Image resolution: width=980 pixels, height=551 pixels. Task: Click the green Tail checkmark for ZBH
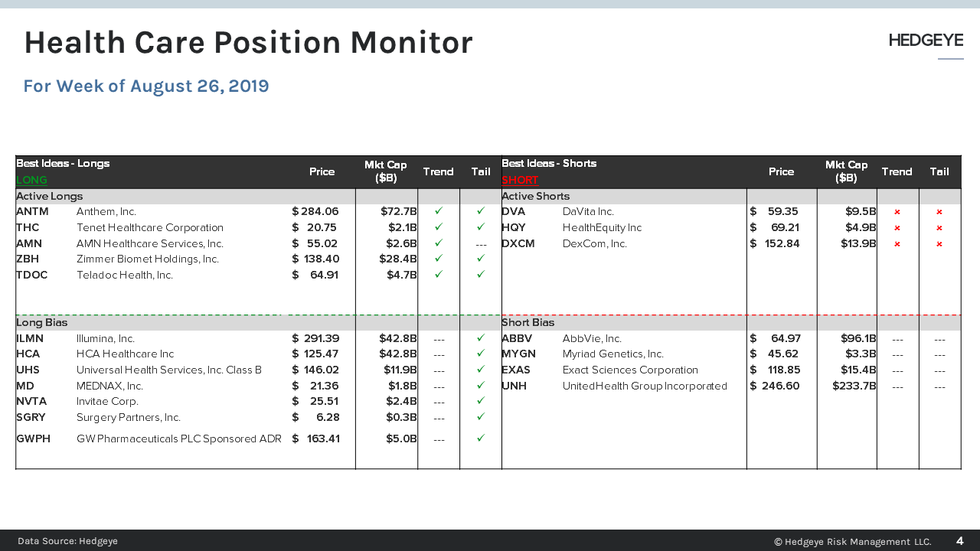tap(481, 259)
